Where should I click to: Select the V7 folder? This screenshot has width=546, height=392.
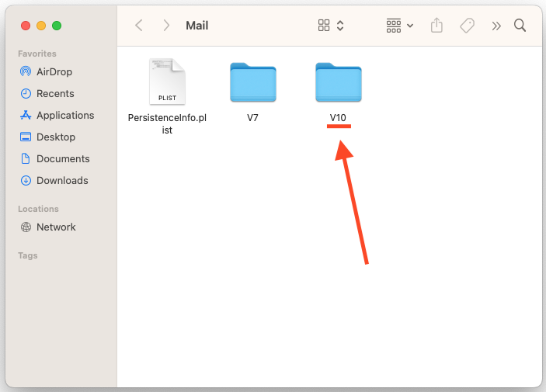[x=252, y=83]
